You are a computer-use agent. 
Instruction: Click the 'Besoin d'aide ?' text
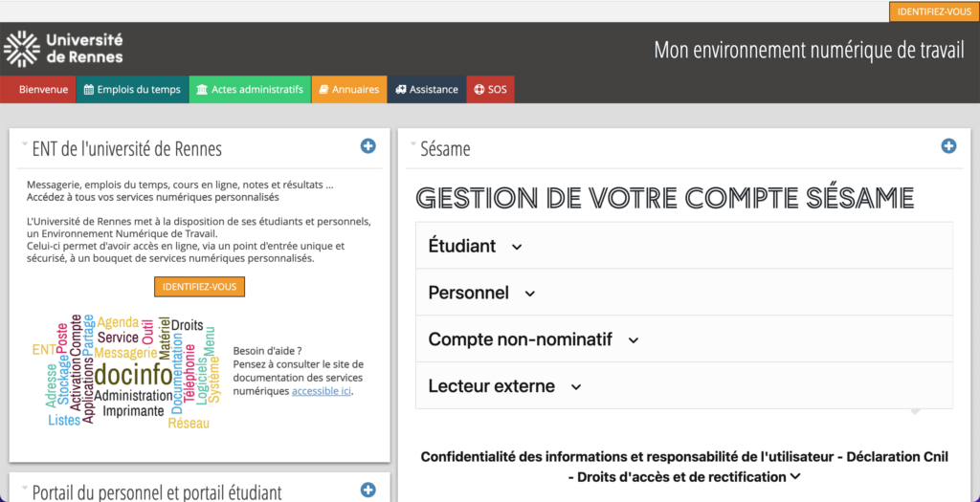(x=267, y=350)
